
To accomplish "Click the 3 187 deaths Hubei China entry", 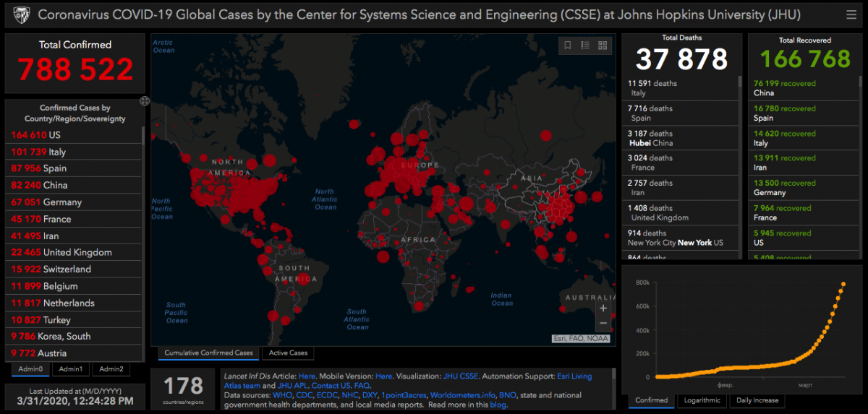I will (x=680, y=138).
